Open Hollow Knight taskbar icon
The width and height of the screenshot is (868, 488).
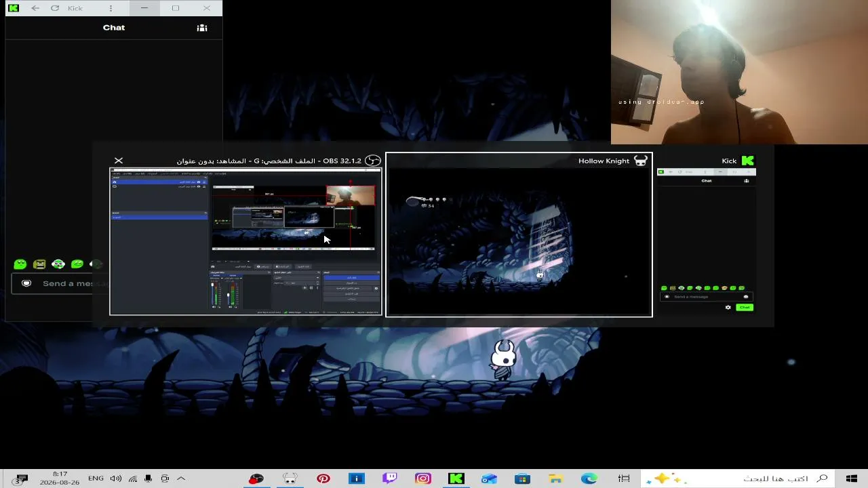[x=290, y=479]
